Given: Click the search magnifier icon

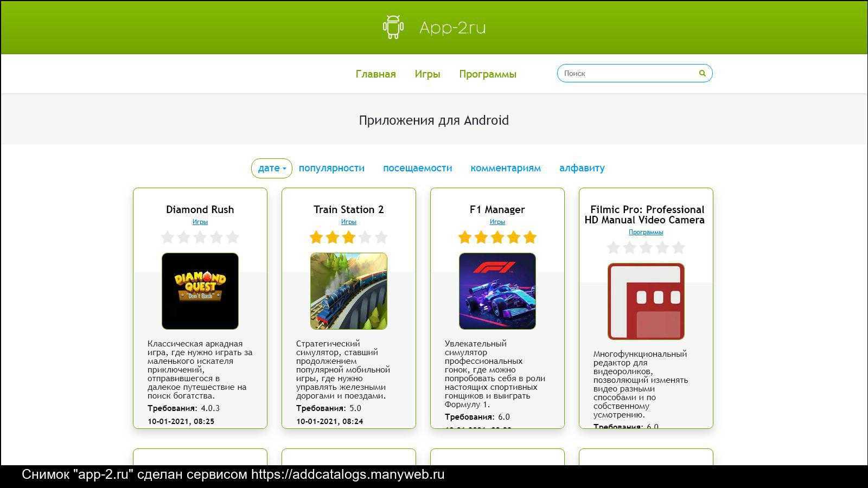Looking at the screenshot, I should pyautogui.click(x=702, y=73).
